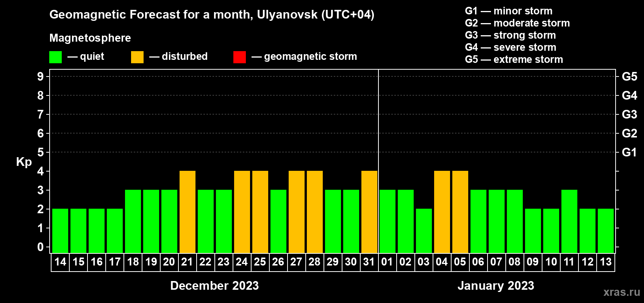Click date label 12 on the axis

588,262
